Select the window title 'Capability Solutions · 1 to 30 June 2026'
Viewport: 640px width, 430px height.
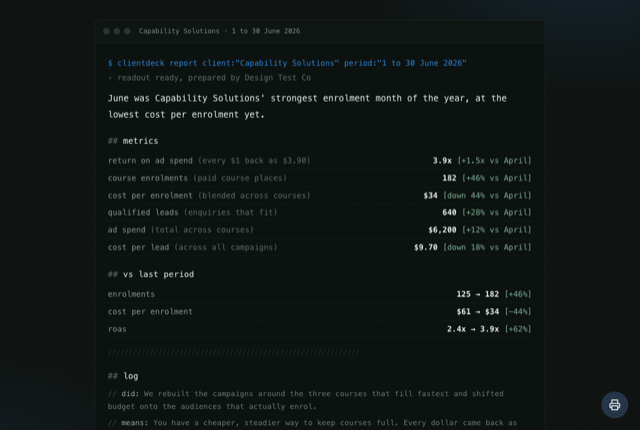point(219,31)
